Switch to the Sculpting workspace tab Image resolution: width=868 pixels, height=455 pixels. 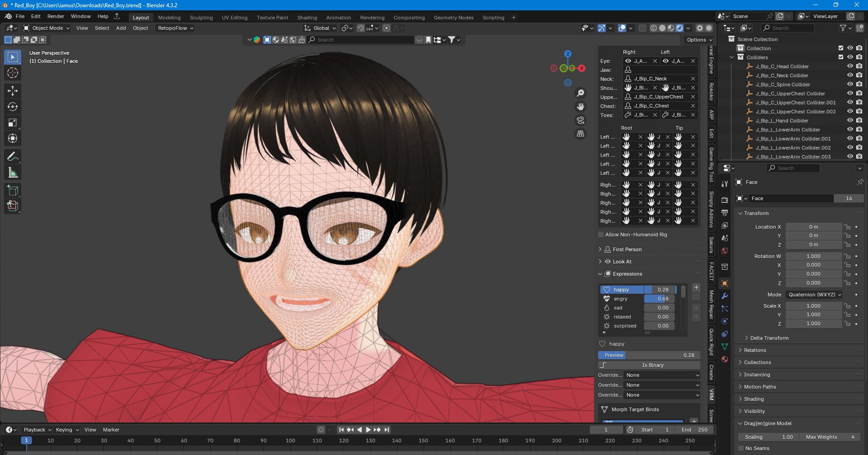(201, 18)
